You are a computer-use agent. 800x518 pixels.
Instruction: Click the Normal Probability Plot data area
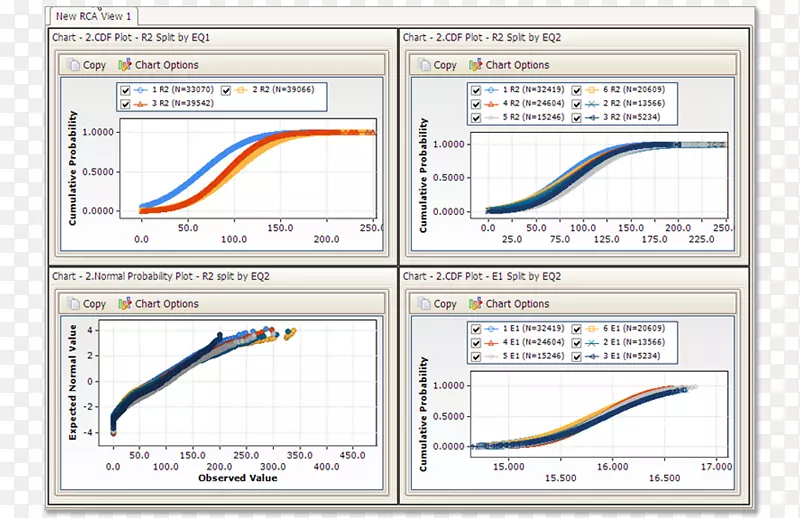click(x=238, y=383)
